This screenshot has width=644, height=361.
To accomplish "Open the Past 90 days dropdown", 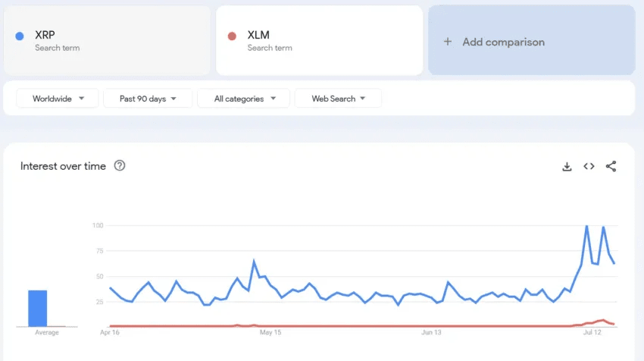I will 148,99.
